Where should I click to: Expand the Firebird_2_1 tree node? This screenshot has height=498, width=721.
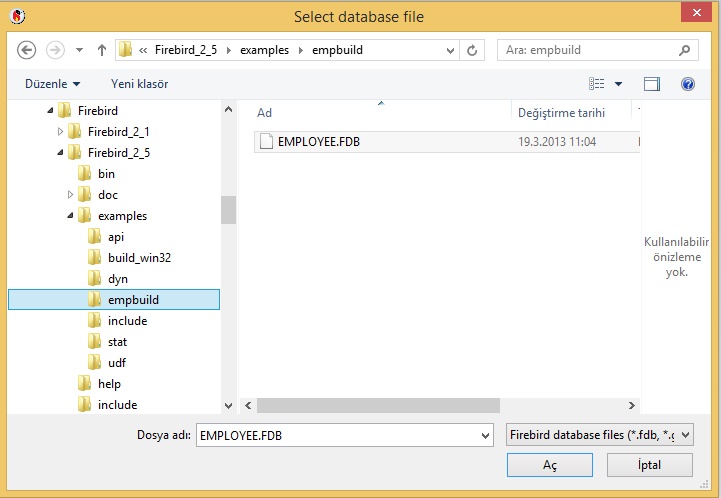[x=61, y=131]
